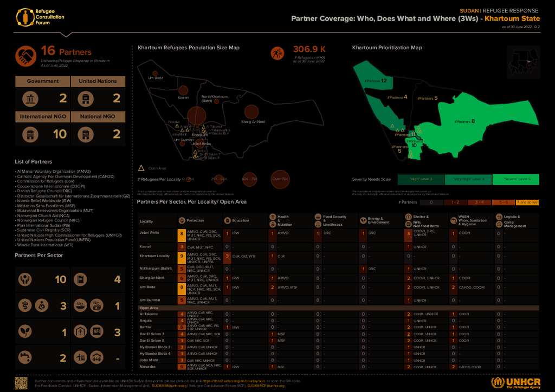Click the Sudan inset map thumbnail
The image size is (555, 392).
click(x=524, y=62)
